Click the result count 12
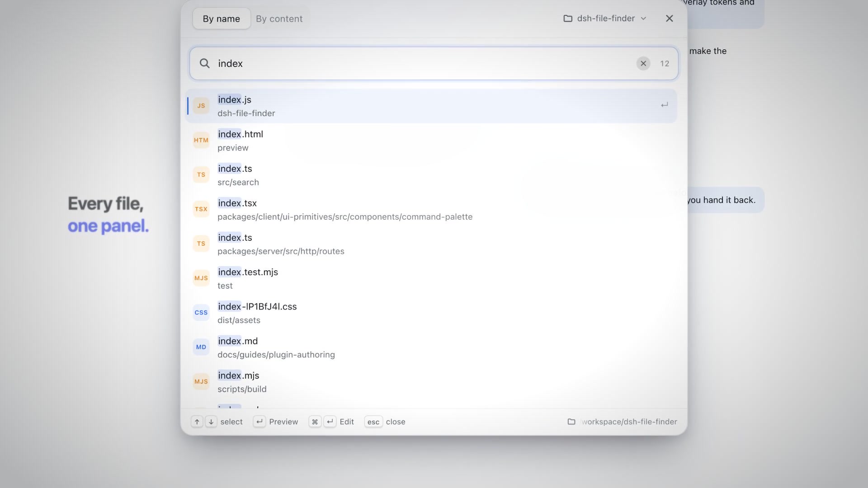The image size is (868, 488). pos(664,64)
